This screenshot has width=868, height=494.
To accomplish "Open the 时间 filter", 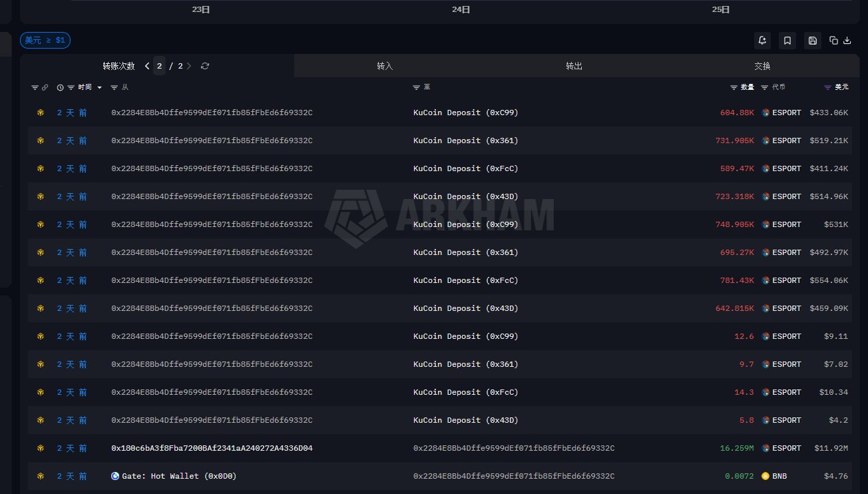I will coord(71,87).
